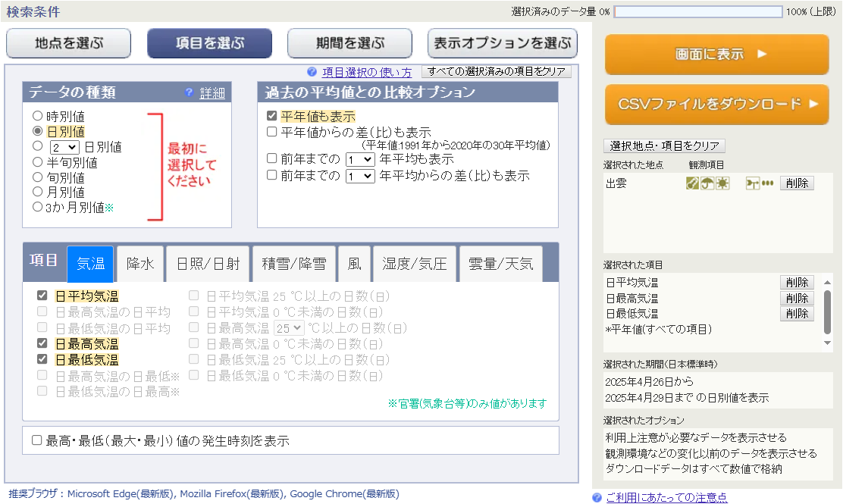Click the blue help icon beside 詳細
The image size is (843, 504).
pos(190,93)
